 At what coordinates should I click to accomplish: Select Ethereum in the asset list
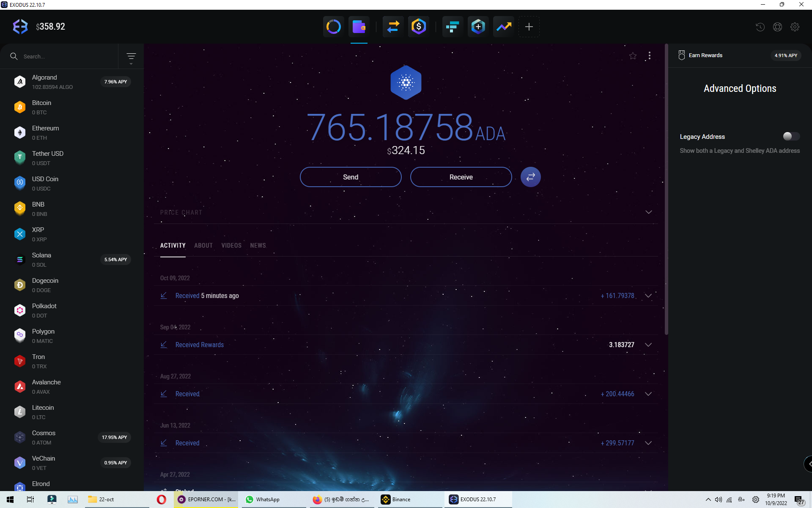[x=72, y=133]
